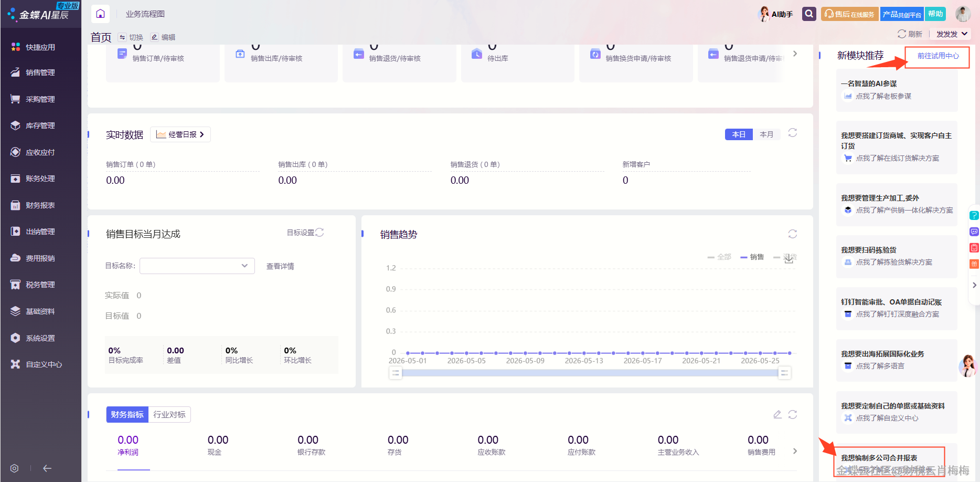Click left handle of chart range slider
Viewport: 980px width, 482px height.
coord(396,373)
